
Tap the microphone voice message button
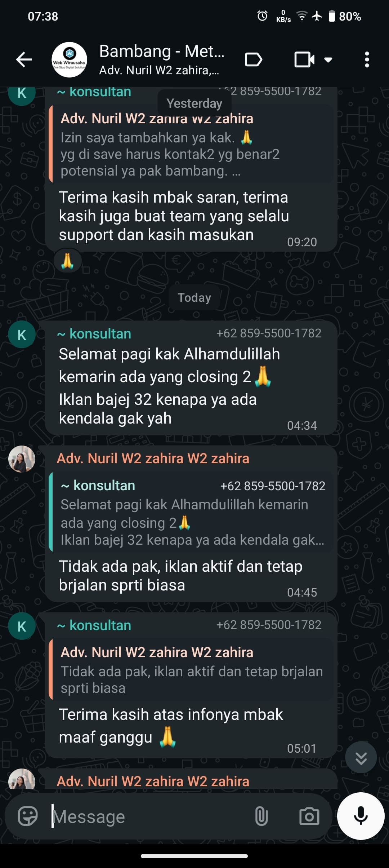(x=361, y=816)
